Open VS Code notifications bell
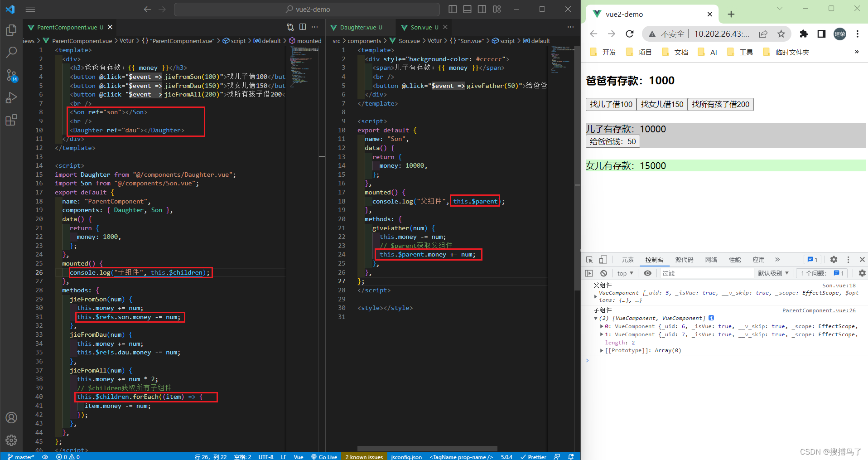The width and height of the screenshot is (868, 460). pyautogui.click(x=571, y=457)
